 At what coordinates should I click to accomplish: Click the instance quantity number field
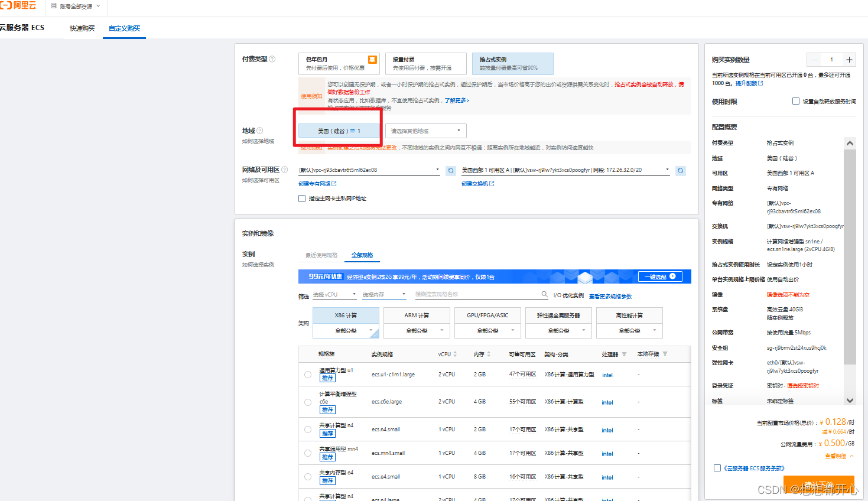point(832,60)
